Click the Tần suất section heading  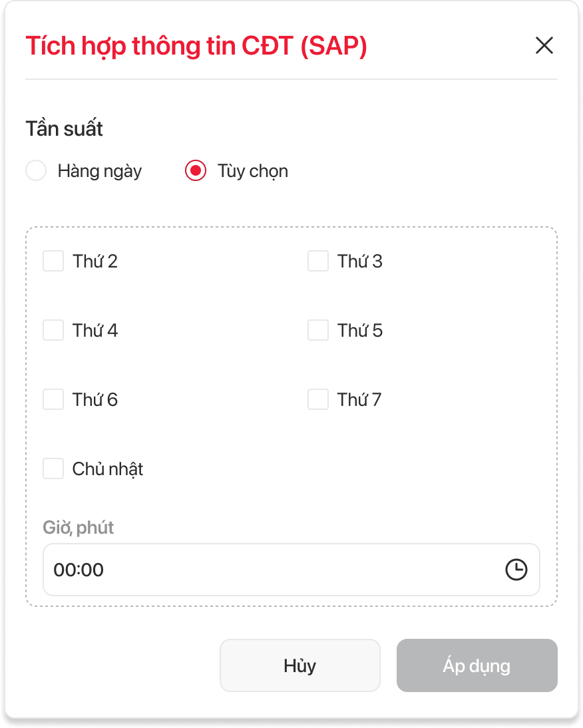click(x=65, y=128)
